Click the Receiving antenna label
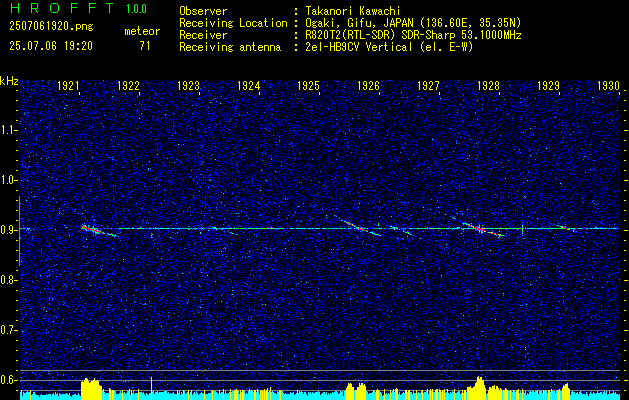 click(x=230, y=47)
